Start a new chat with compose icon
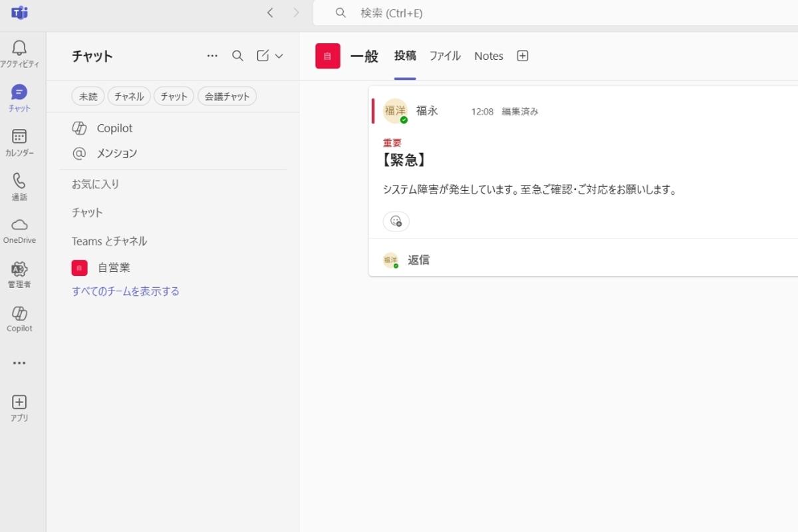This screenshot has width=798, height=532. (261, 56)
